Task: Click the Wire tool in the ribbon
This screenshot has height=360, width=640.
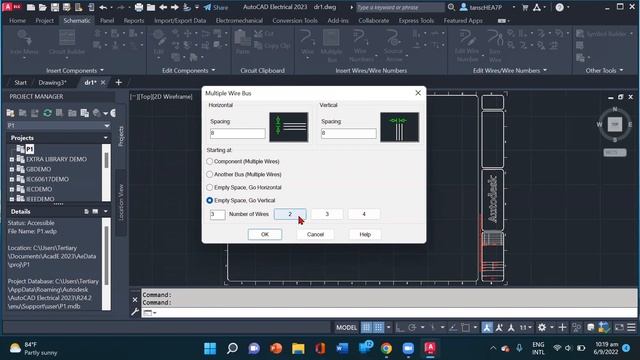Action: click(307, 43)
